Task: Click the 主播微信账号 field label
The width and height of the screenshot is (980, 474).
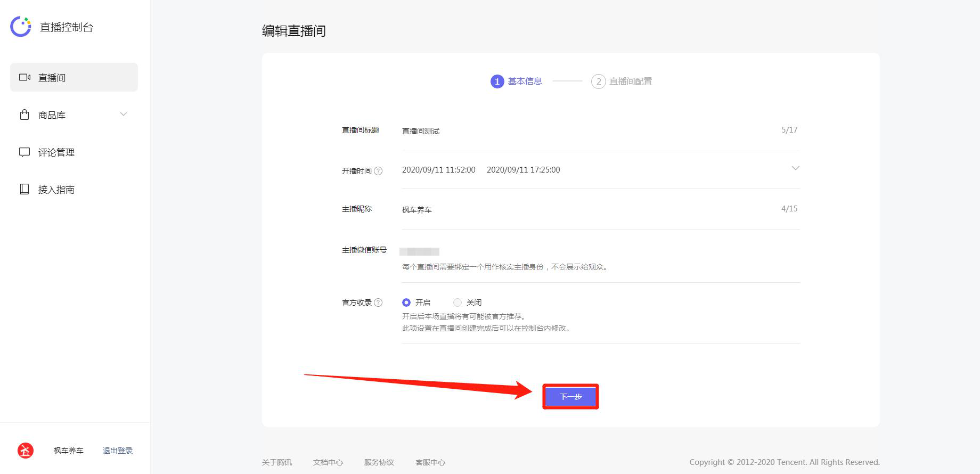Action: (x=364, y=250)
